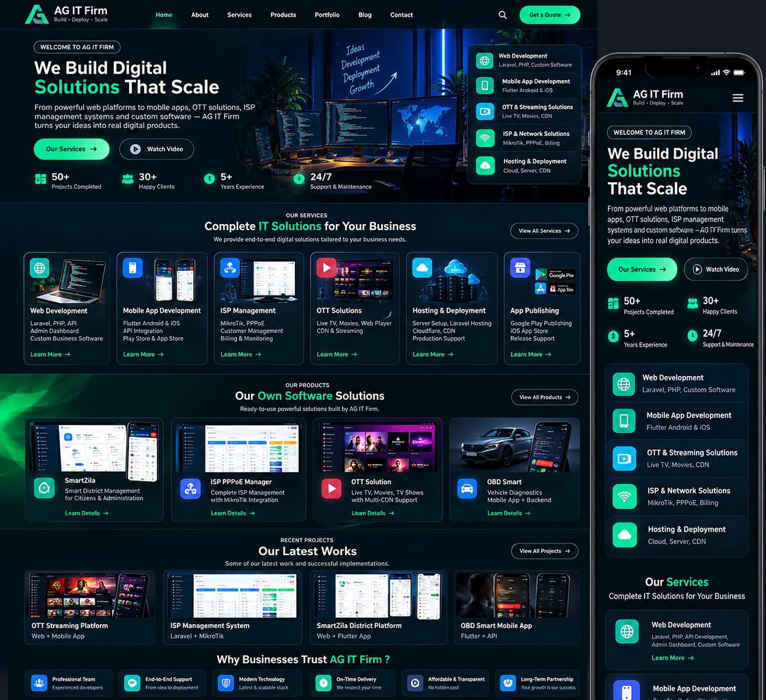Open View All Products
The width and height of the screenshot is (766, 700).
[x=545, y=397]
